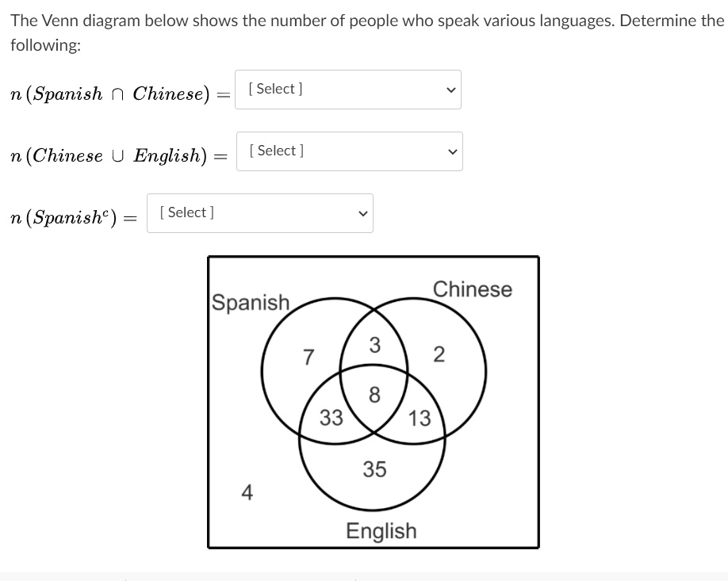
Task: Click the number 3 between Spanish and Chinese
Action: coord(374,344)
